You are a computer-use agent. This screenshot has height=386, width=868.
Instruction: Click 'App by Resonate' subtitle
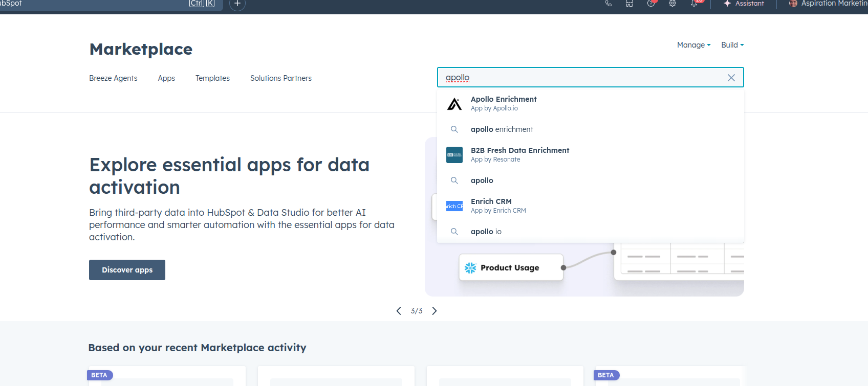coord(495,160)
